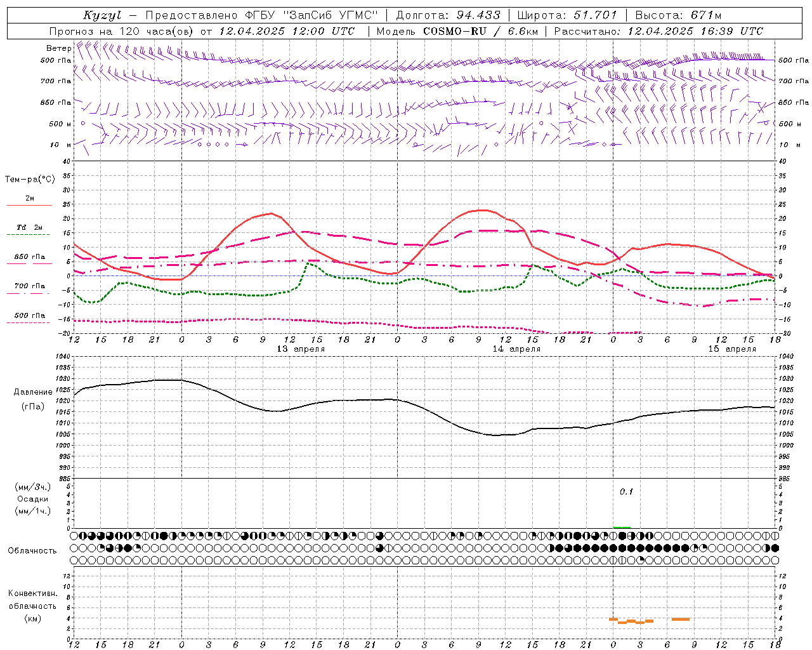This screenshot has height=650, width=812.
Task: Click the left '850 гПа' wind level label
Action: click(56, 102)
